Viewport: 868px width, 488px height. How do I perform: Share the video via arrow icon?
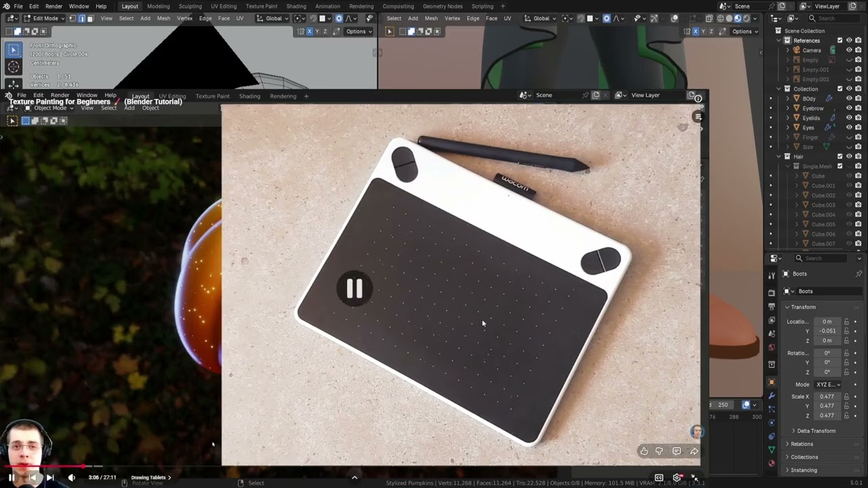(x=694, y=451)
